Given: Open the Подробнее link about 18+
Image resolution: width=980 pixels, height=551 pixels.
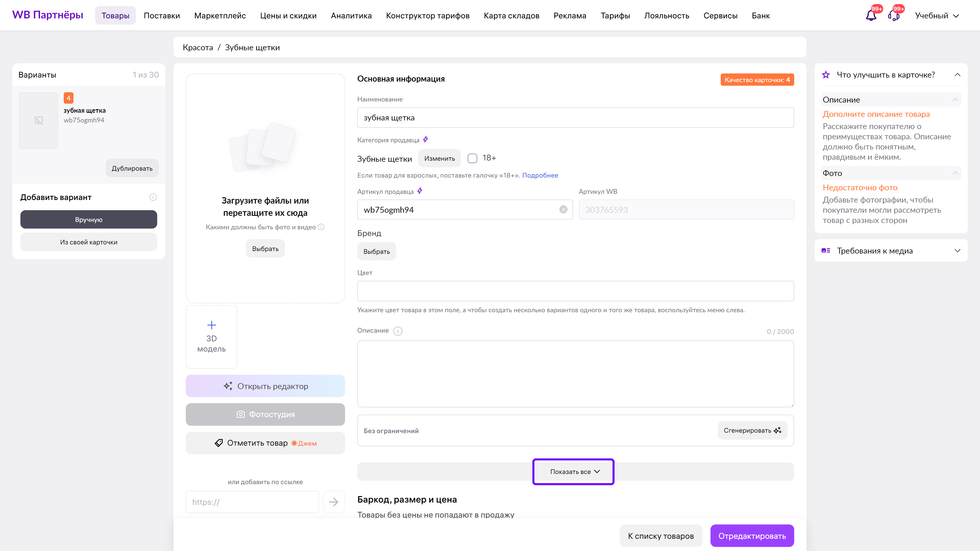Looking at the screenshot, I should tap(540, 175).
